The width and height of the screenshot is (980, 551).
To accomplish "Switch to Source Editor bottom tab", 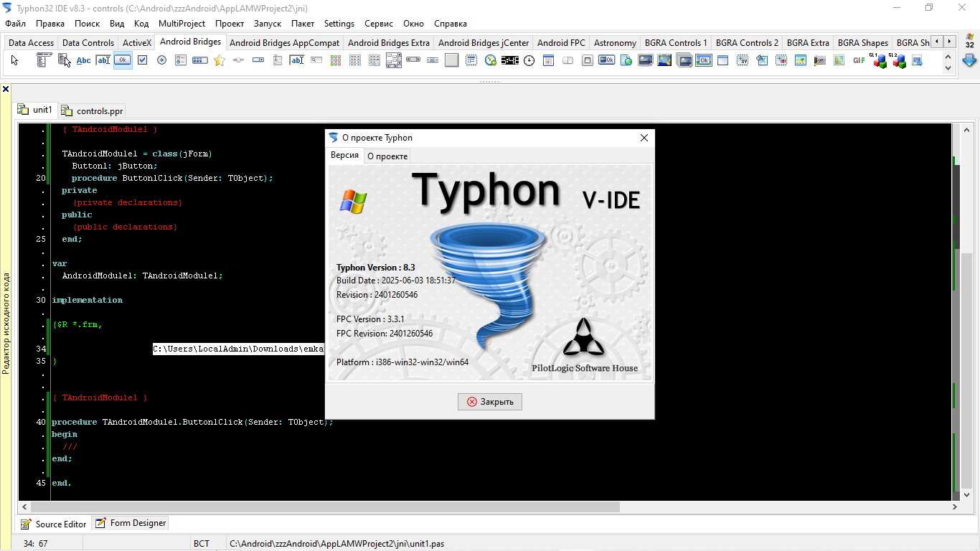I will point(53,524).
